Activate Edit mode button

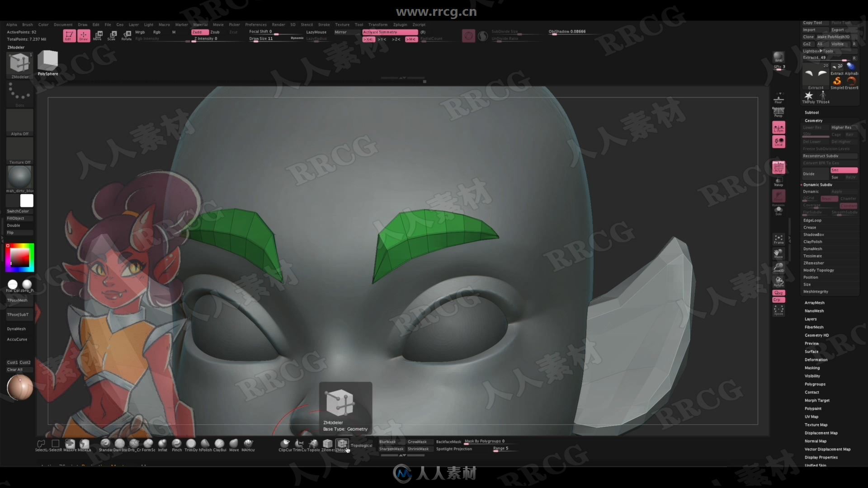pyautogui.click(x=69, y=36)
